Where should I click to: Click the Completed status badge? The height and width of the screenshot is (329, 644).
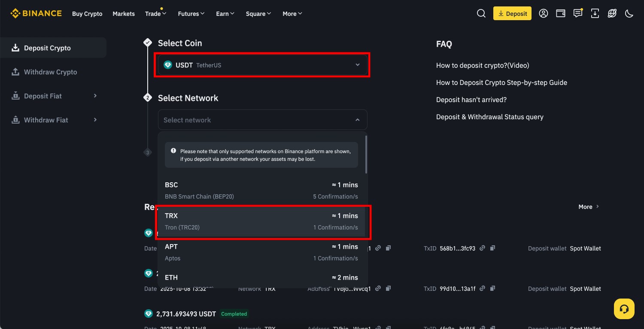pyautogui.click(x=234, y=314)
